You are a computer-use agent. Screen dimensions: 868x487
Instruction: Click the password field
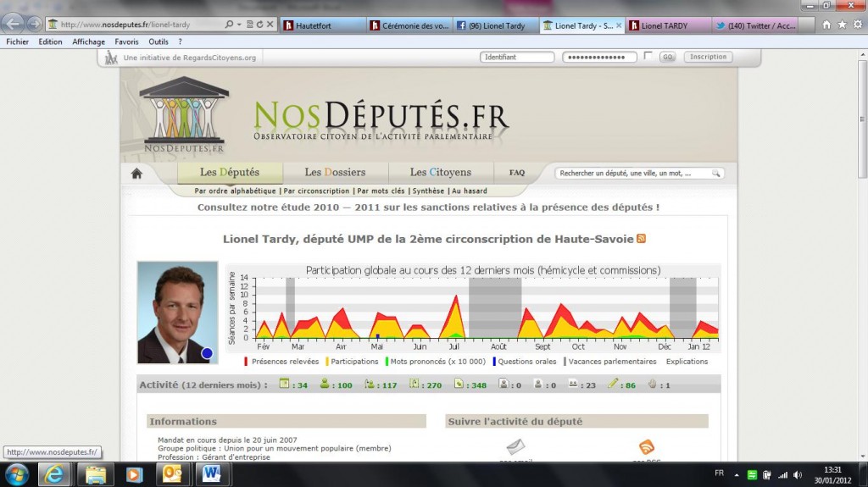(599, 57)
